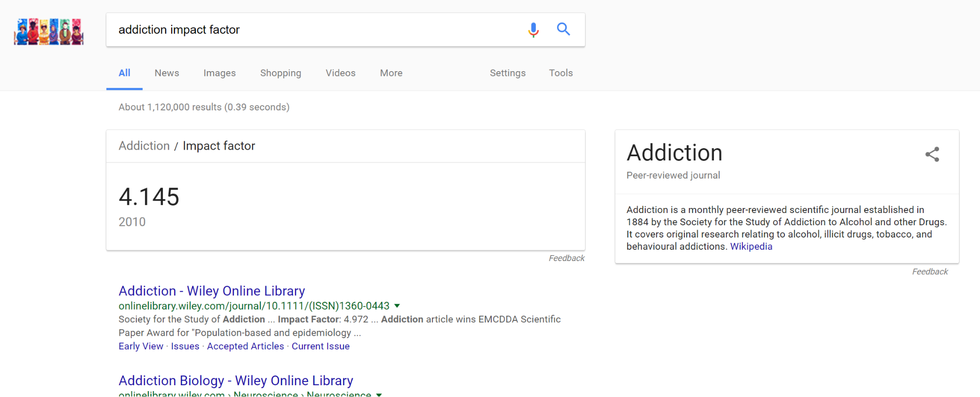Click the blue magnifying glass search button
Viewport: 980px width, 397px height.
[563, 29]
